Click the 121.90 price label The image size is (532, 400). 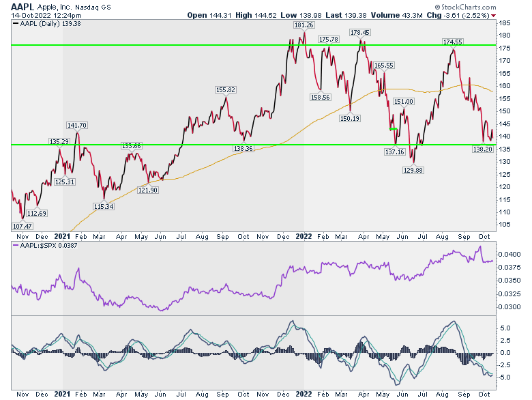pos(147,190)
